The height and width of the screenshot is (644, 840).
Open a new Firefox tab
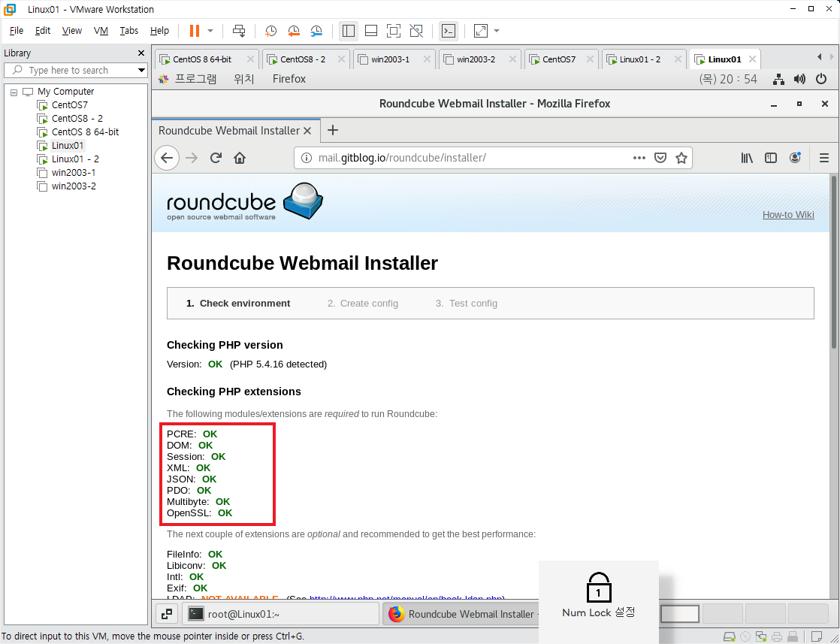(x=333, y=130)
